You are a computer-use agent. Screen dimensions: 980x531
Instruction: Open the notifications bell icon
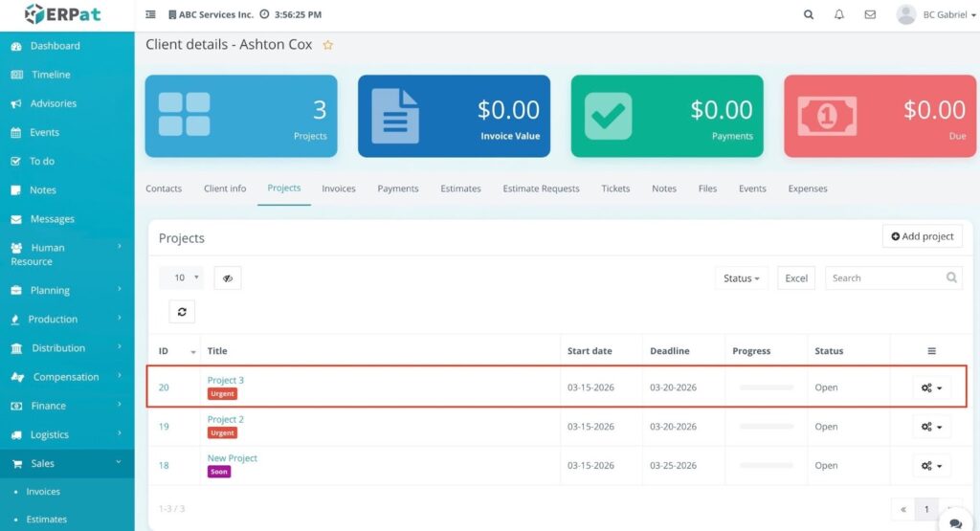pos(839,15)
